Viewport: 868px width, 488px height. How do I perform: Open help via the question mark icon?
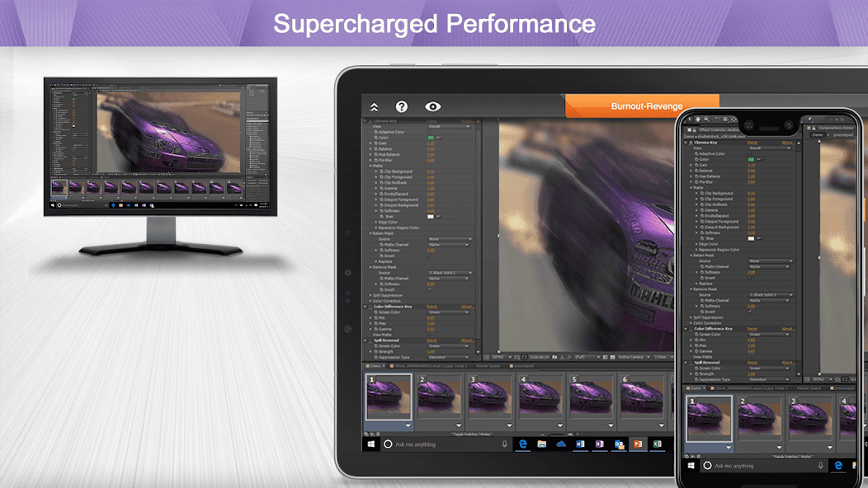pos(402,107)
